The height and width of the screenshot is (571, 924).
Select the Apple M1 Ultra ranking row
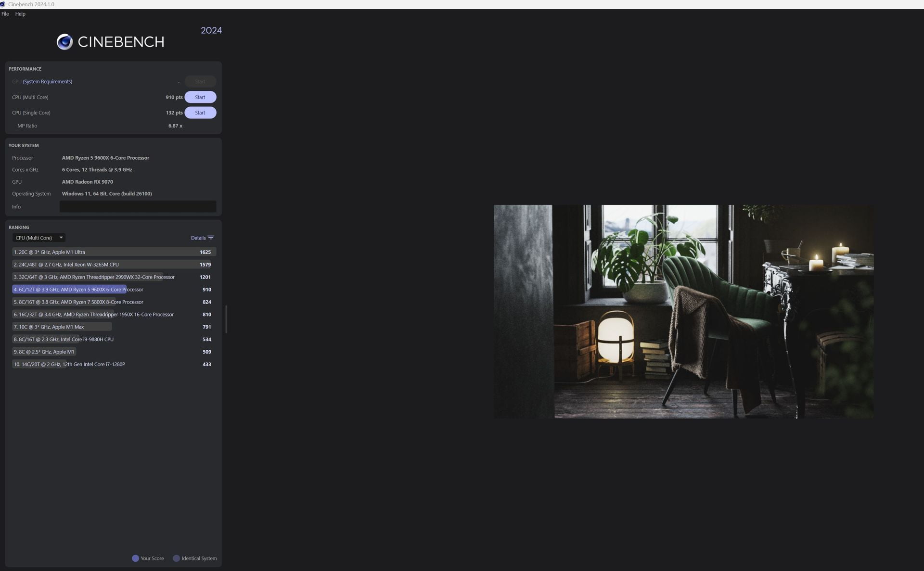114,252
